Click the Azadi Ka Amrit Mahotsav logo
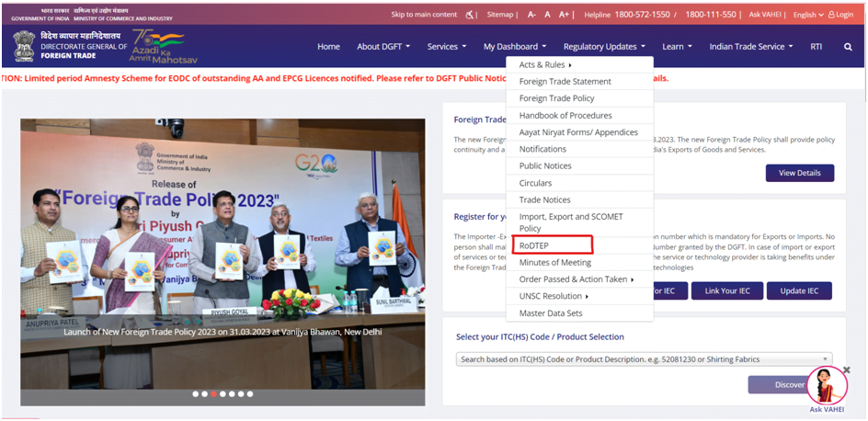 point(158,46)
